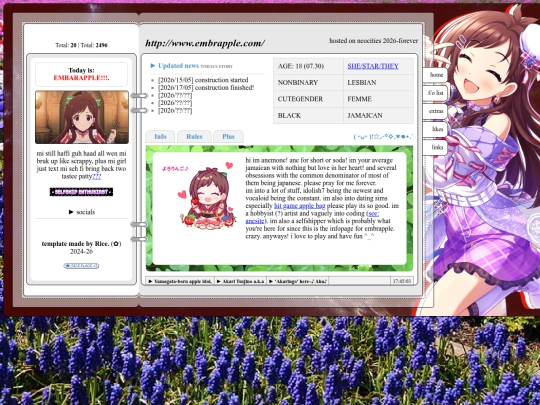Open the extras side tab
The width and height of the screenshot is (540, 405).
(x=435, y=111)
